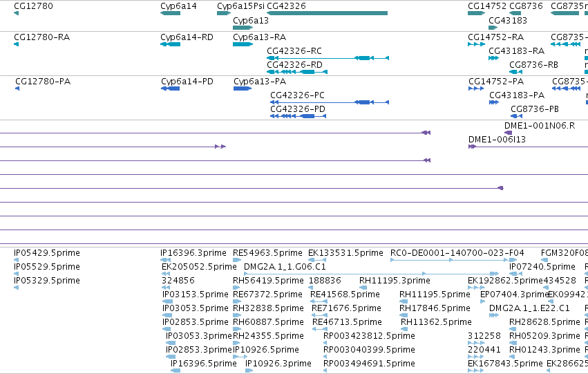588x374 pixels.
Task: Click the CG8736-PB label
Action: [535, 109]
